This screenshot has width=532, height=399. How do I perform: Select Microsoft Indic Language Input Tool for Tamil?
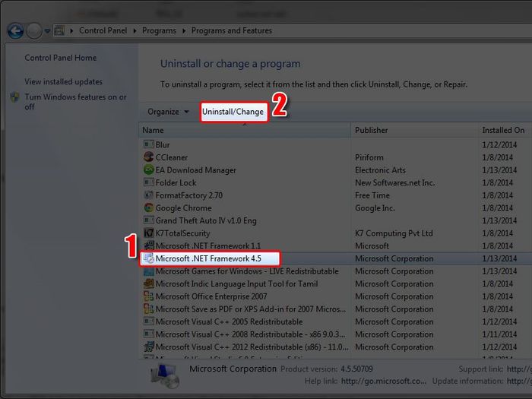click(x=236, y=283)
